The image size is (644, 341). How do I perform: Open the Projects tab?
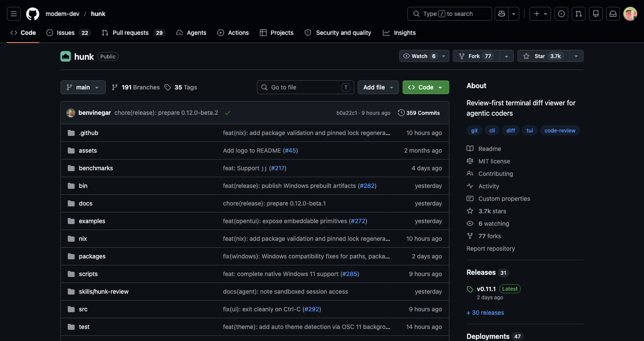click(277, 33)
